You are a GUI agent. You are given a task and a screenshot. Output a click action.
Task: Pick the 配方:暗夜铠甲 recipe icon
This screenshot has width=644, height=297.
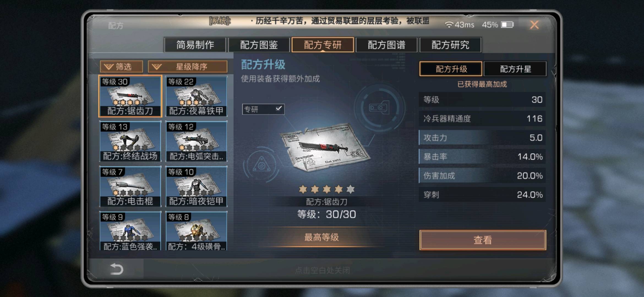point(196,186)
